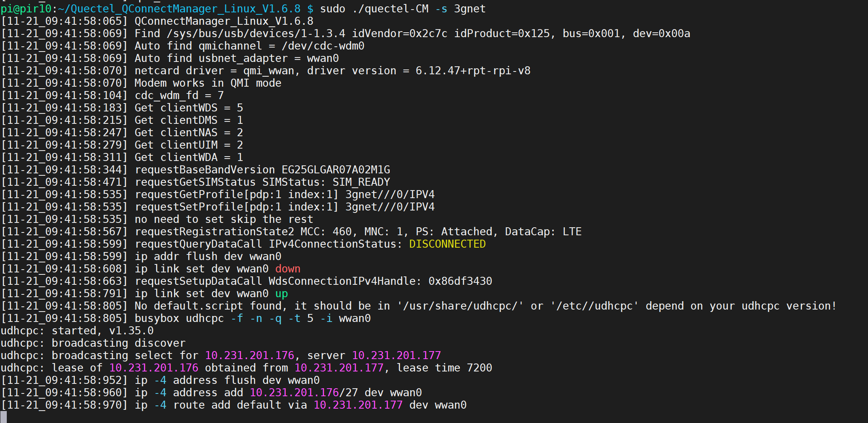Click the terminal cursor block at bottom
The image size is (868, 423).
(4, 417)
